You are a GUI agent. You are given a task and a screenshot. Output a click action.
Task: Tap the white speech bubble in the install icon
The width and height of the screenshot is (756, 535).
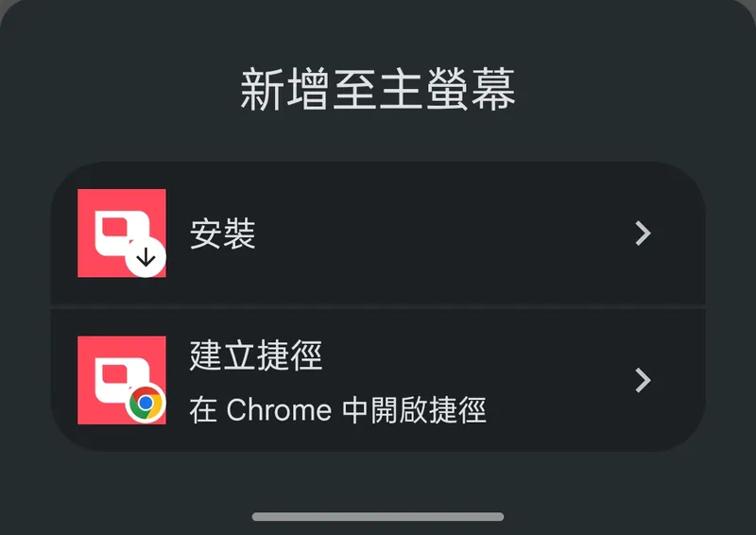pos(119,233)
